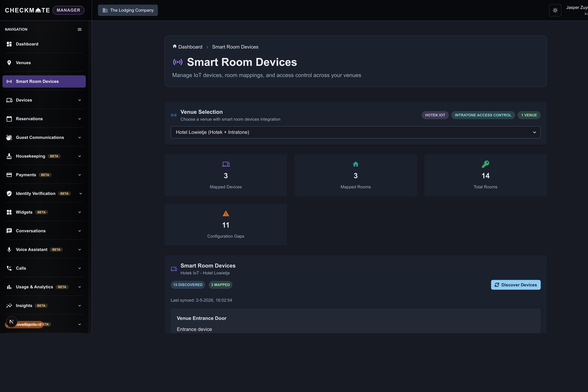Expand the Guest Communications chevron
The height and width of the screenshot is (392, 588).
[x=80, y=138]
